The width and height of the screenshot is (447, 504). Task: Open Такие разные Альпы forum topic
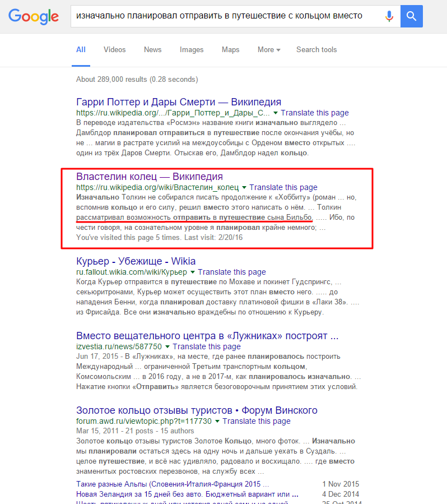pos(173,484)
